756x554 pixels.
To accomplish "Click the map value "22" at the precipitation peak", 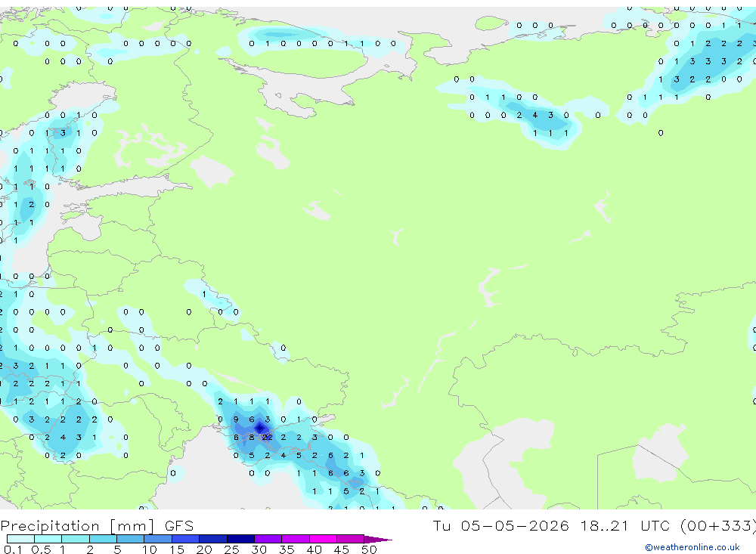I will pos(268,438).
